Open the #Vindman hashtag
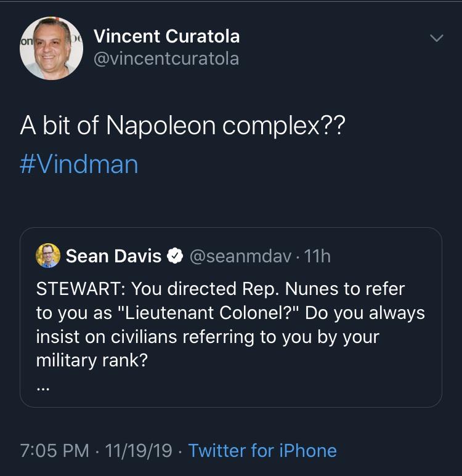 (79, 164)
